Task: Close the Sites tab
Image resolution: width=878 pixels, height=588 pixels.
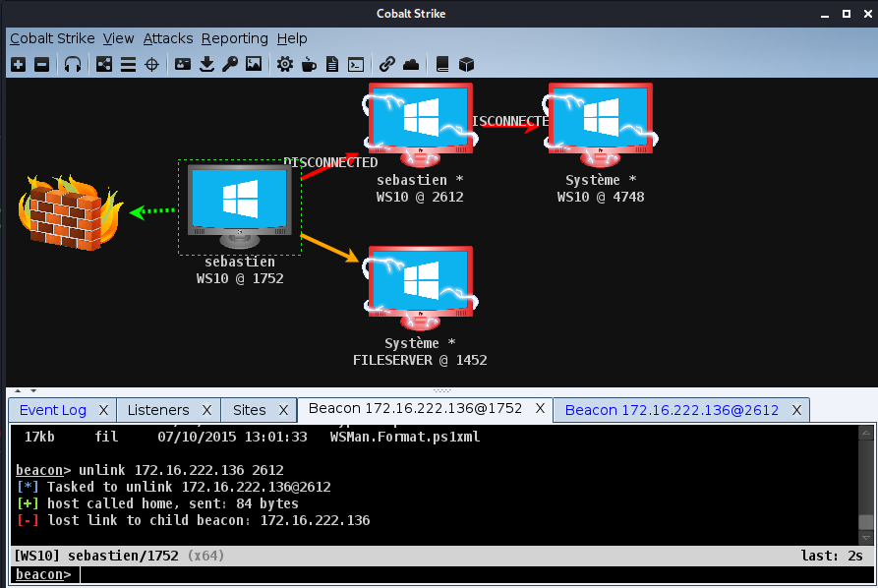Action: tap(283, 410)
